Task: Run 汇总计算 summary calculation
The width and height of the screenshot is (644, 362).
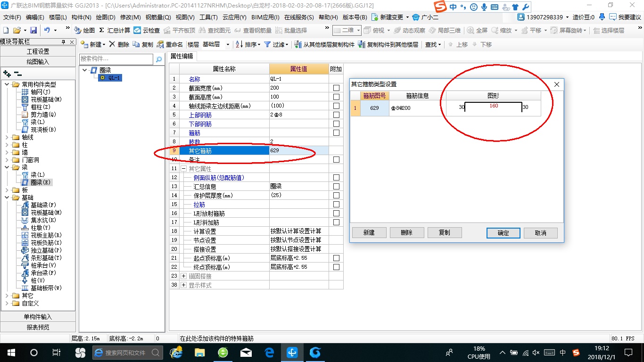Action: 114,30
